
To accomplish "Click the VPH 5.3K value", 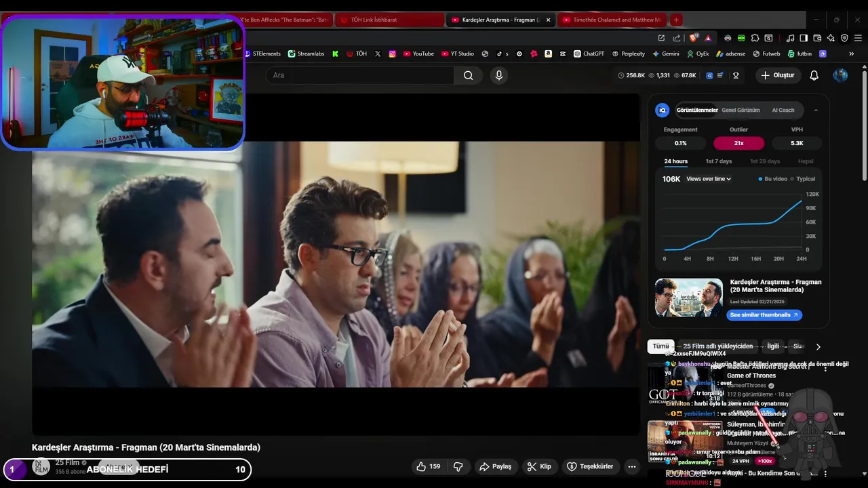I will tap(797, 143).
